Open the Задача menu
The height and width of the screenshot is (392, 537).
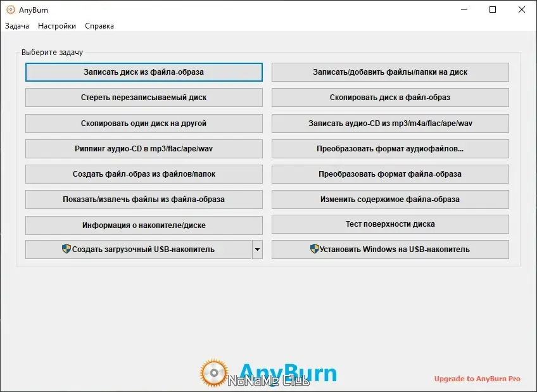click(x=16, y=26)
